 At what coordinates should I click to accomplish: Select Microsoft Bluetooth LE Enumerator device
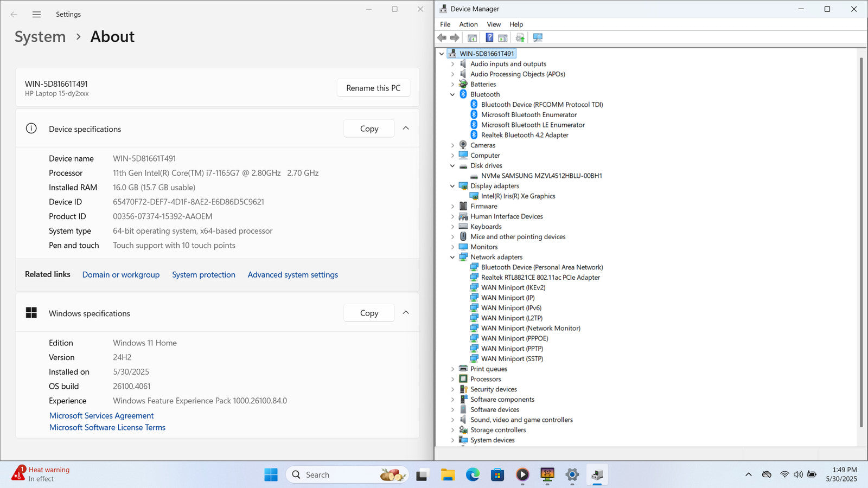533,125
